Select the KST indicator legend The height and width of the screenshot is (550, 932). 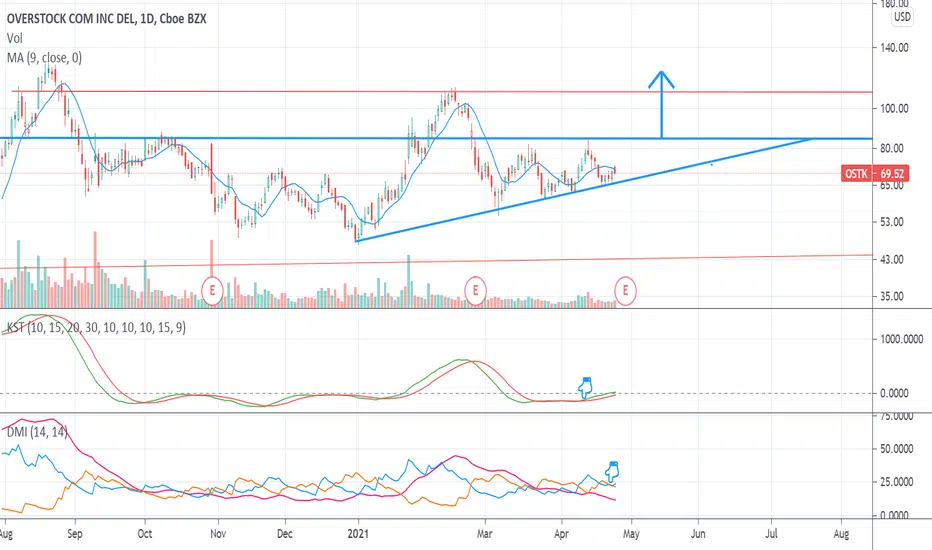[x=96, y=328]
